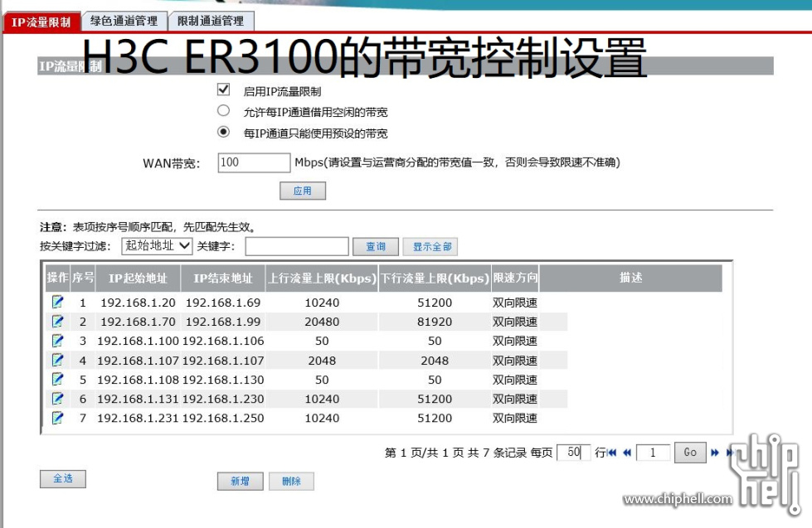Click the Go page button
Image resolution: width=812 pixels, height=528 pixels.
pos(690,453)
